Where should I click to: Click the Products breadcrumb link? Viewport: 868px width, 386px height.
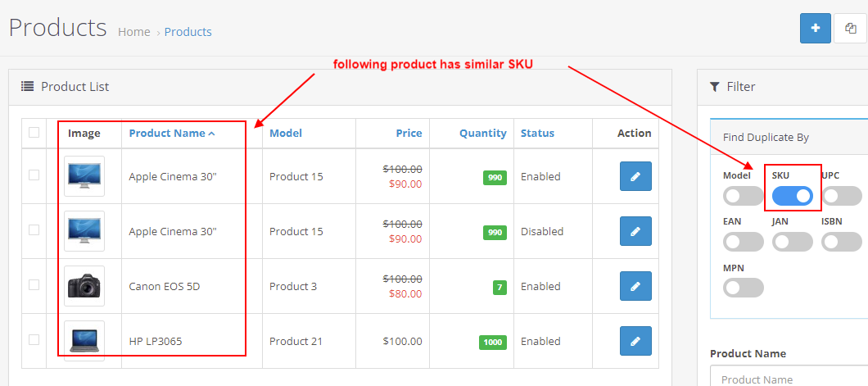pos(188,32)
